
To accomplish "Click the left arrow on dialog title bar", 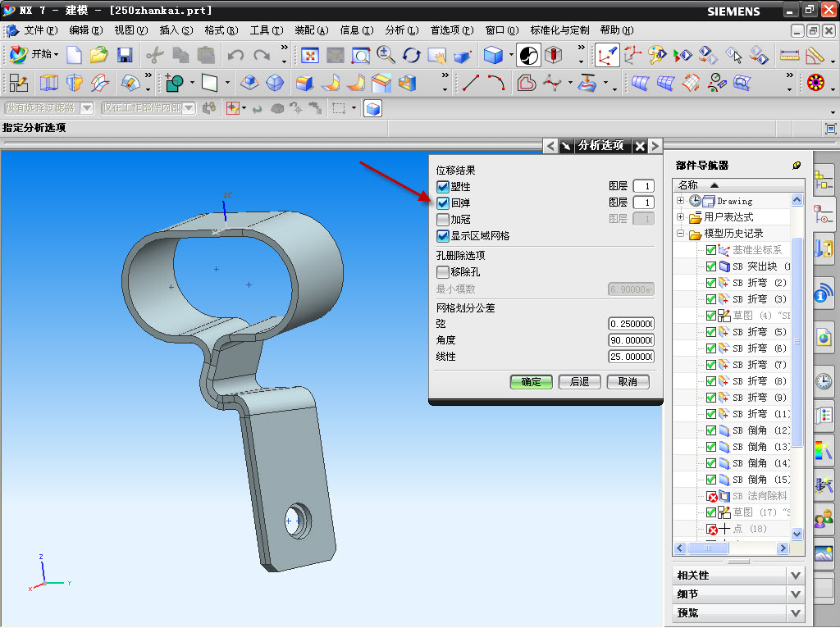I will [x=550, y=146].
